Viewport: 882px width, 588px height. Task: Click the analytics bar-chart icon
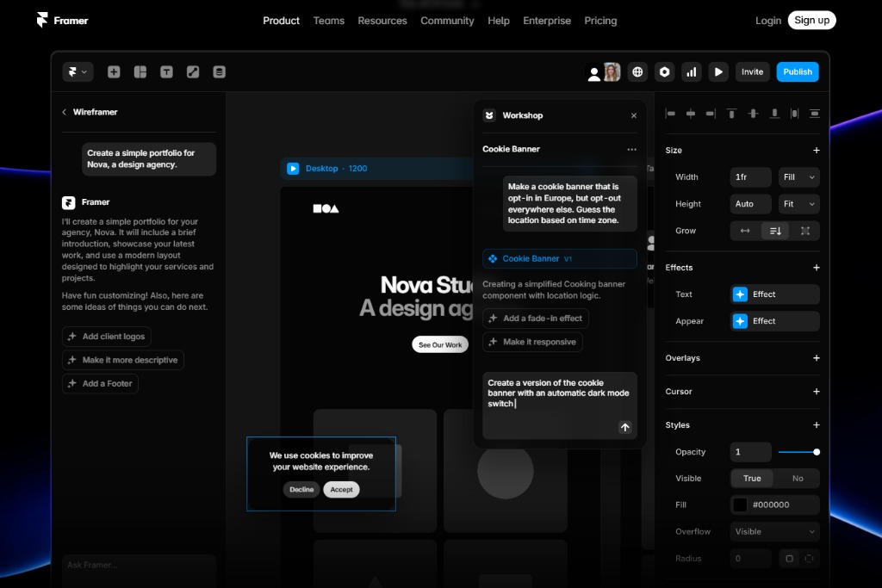coord(692,71)
